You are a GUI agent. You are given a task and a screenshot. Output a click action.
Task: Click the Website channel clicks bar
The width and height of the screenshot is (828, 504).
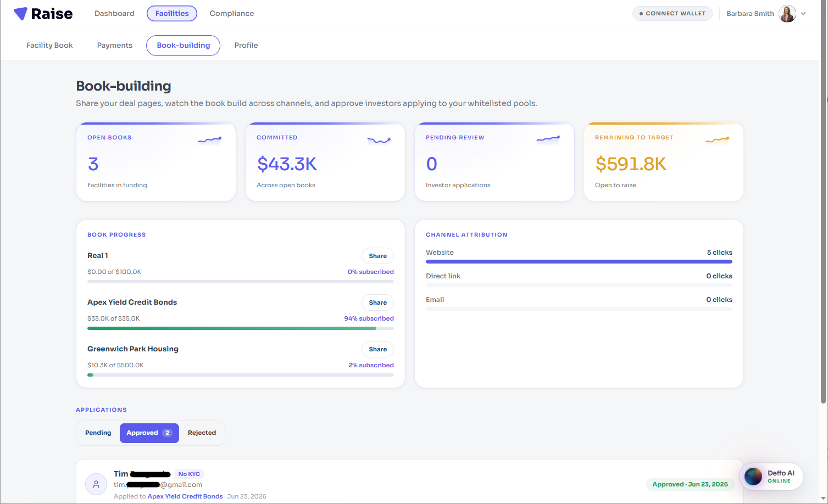[579, 262]
